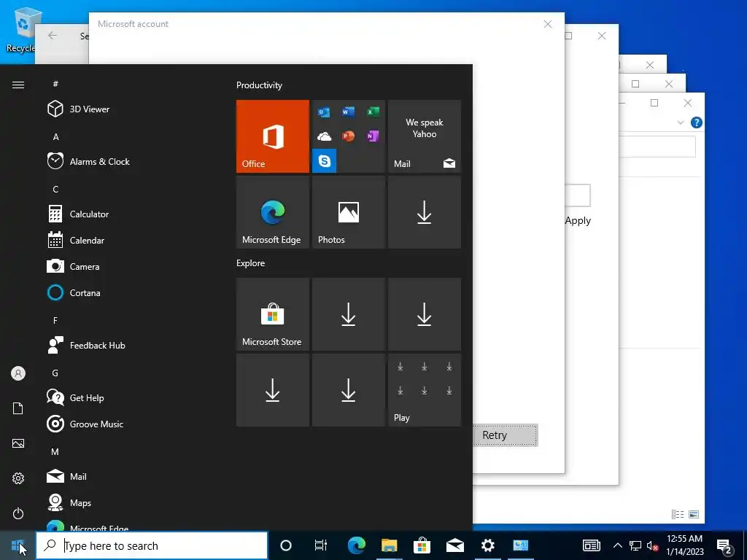Viewport: 747px width, 560px height.
Task: Open Pictures from Start sidebar
Action: coord(18,443)
